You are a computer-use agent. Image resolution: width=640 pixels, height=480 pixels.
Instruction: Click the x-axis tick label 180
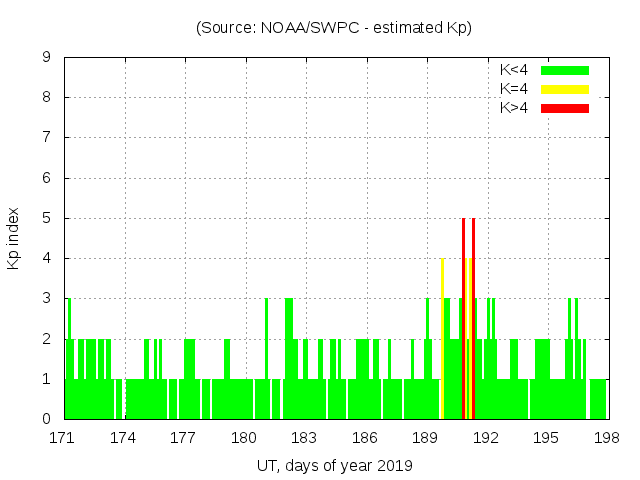click(244, 438)
